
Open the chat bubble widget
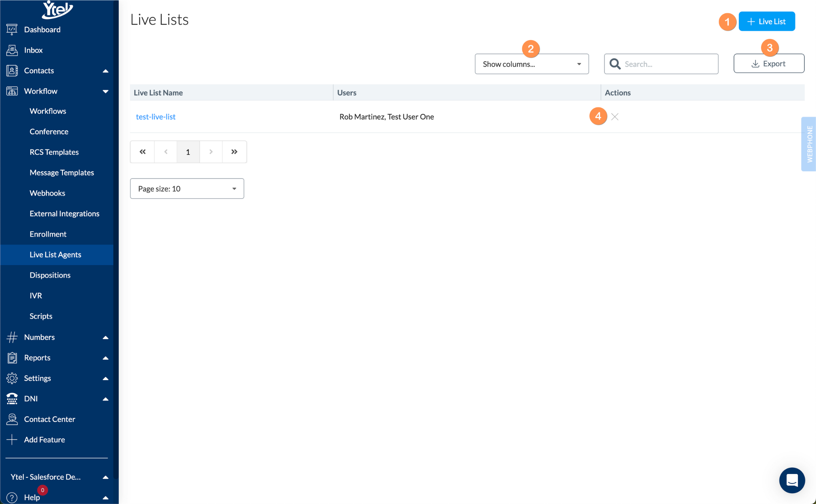792,480
